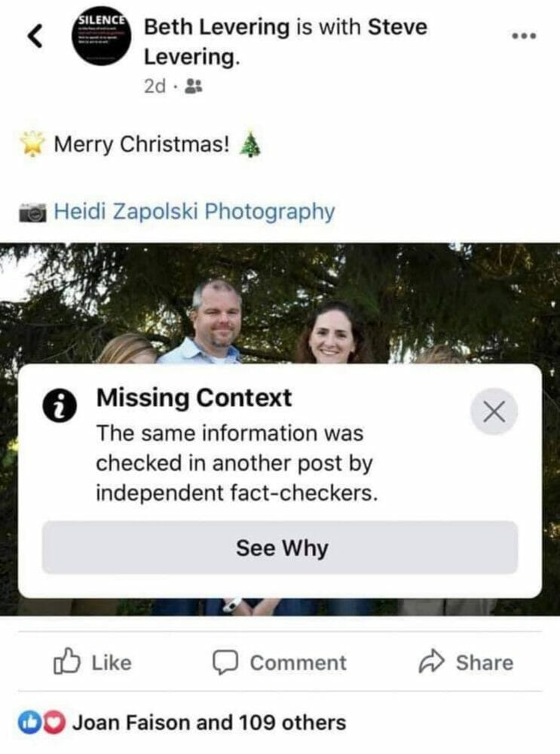Click the Missing Context info icon
560x754 pixels.
pyautogui.click(x=60, y=406)
